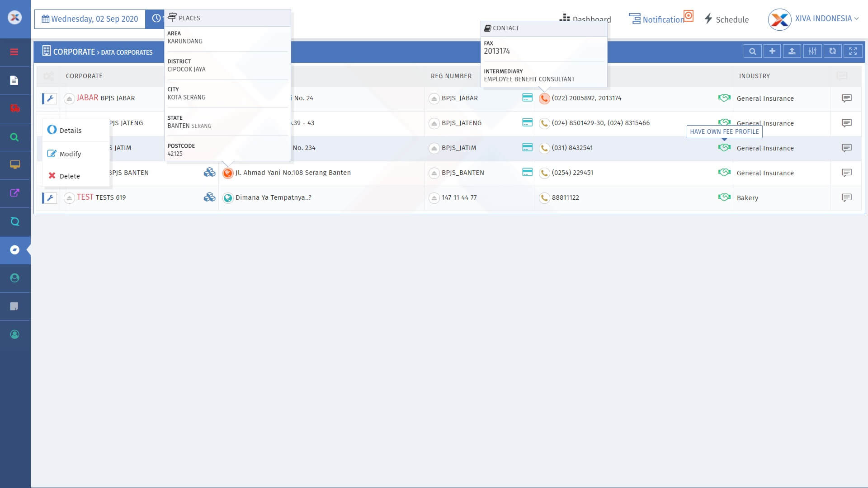Viewport: 868px width, 488px height.
Task: Click the CORPORATE breadcrumb title
Action: pyautogui.click(x=74, y=52)
